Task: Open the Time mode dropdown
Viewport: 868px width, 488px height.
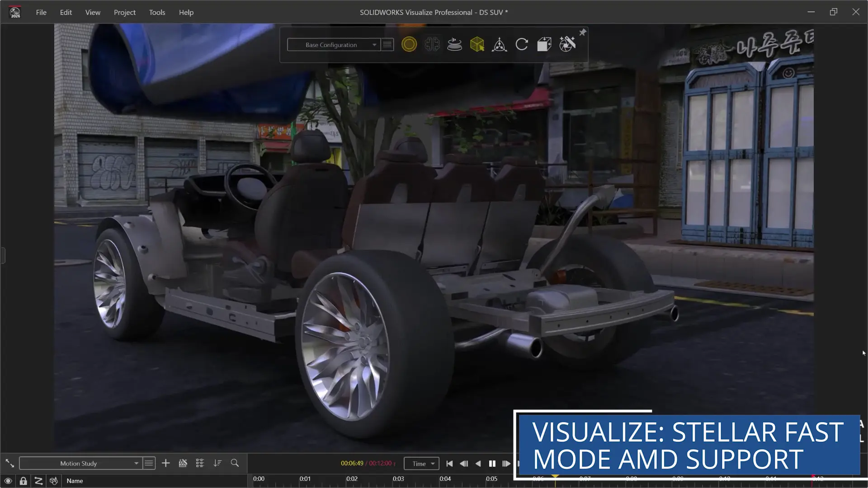Action: [x=421, y=464]
